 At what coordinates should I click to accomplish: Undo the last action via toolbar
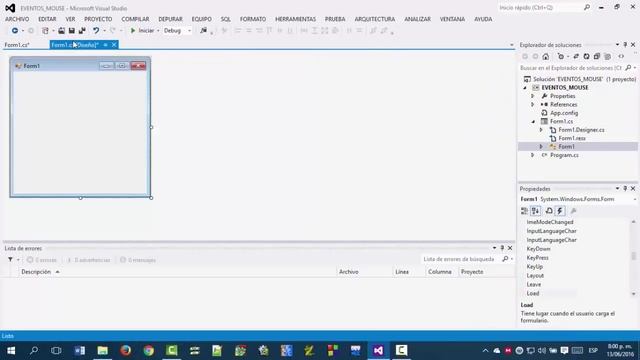coord(96,31)
